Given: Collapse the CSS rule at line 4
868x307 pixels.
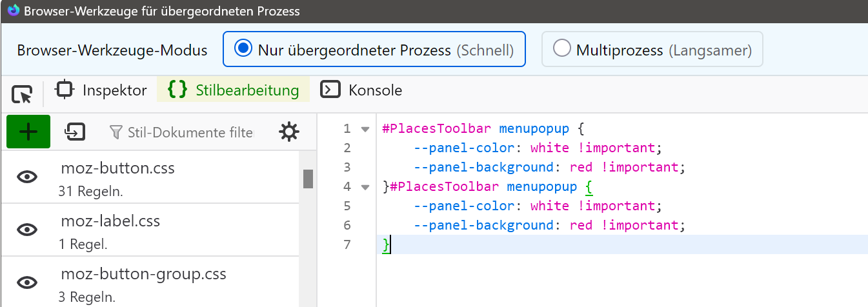Looking at the screenshot, I should pyautogui.click(x=365, y=187).
